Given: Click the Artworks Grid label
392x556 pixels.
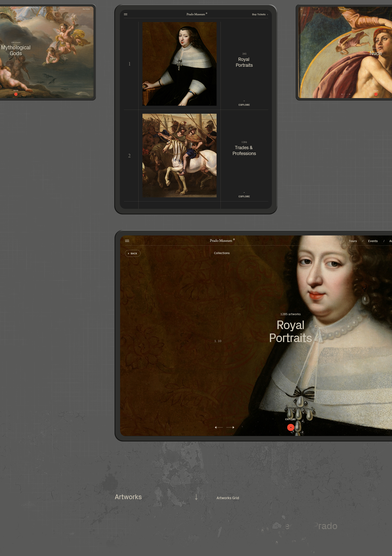Looking at the screenshot, I should [x=228, y=498].
